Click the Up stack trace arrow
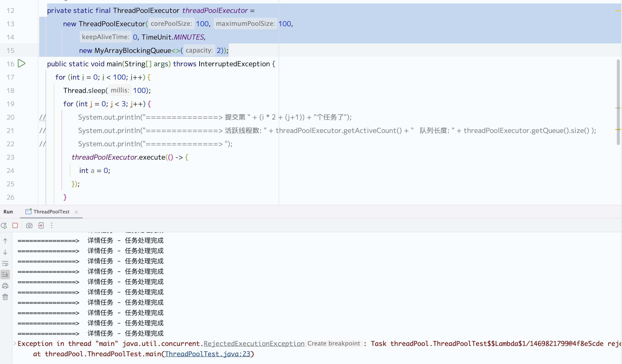Image resolution: width=622 pixels, height=364 pixels. click(x=5, y=241)
